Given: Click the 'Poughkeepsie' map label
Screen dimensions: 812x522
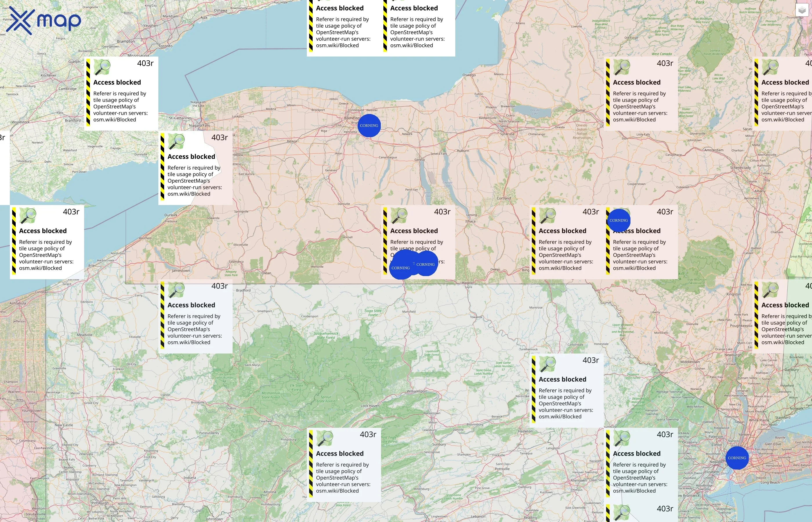Looking at the screenshot, I should 741,325.
